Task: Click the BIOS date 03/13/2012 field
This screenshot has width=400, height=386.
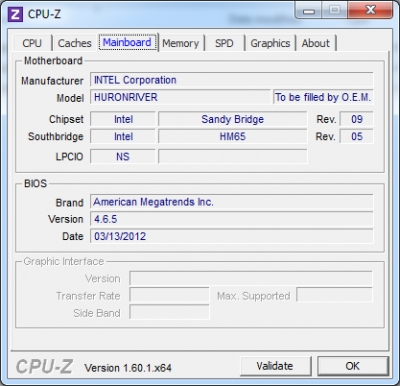Action: [231, 236]
